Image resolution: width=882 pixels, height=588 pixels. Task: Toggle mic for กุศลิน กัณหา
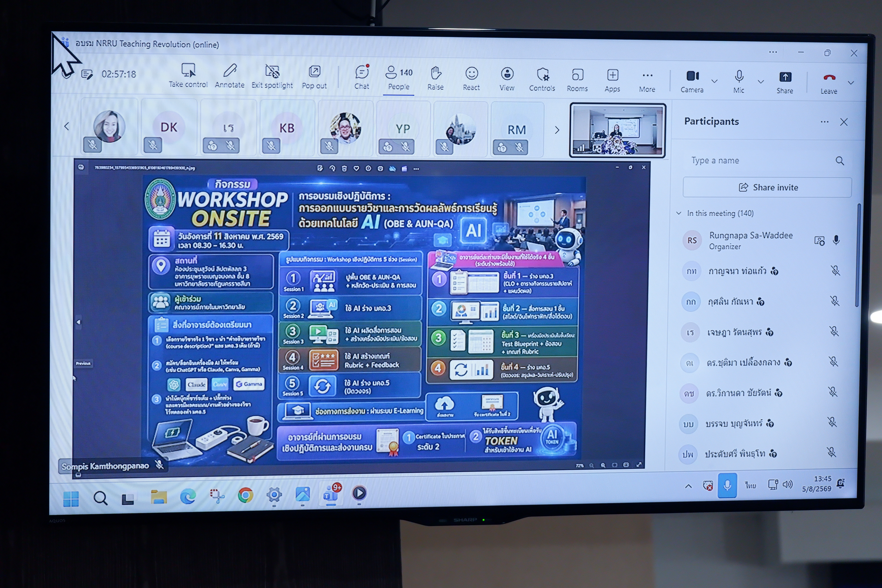(834, 301)
